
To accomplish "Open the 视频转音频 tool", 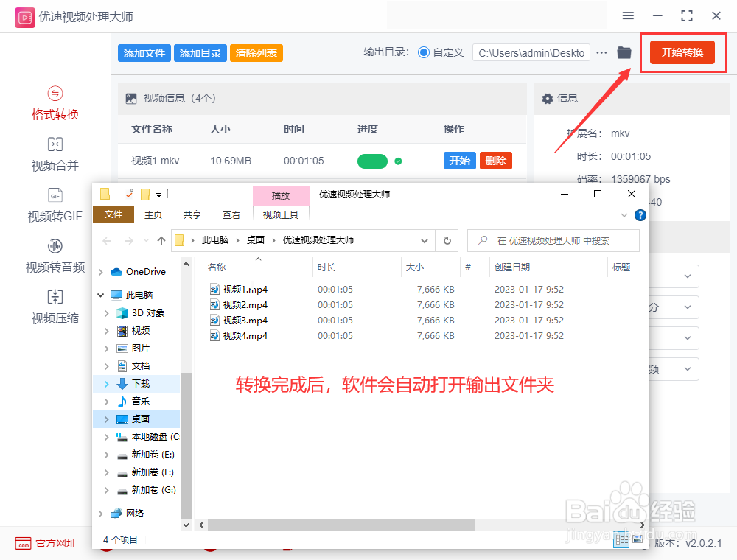I will click(55, 256).
